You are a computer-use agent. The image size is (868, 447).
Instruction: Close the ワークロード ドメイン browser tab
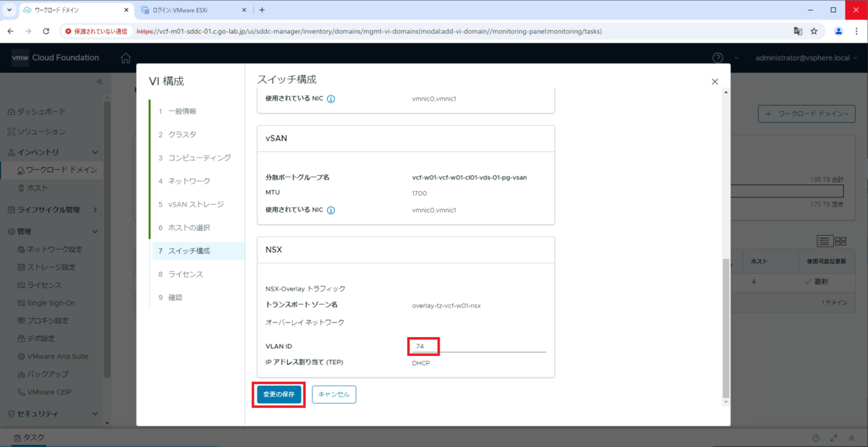click(x=124, y=10)
